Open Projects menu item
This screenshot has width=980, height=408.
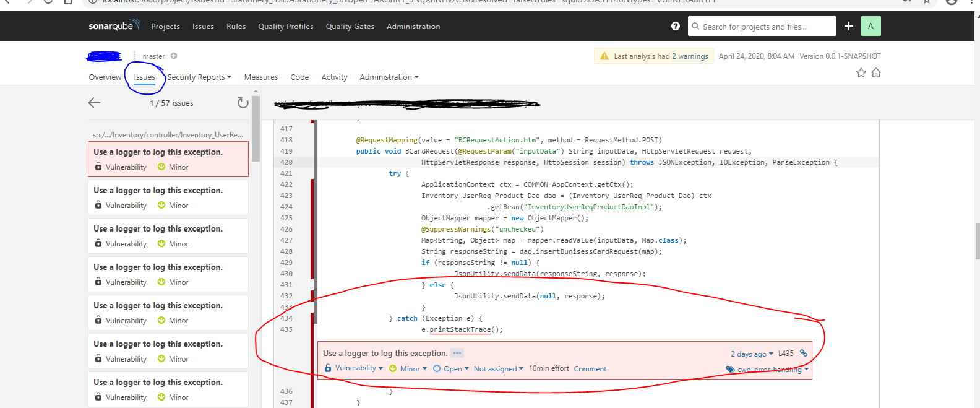coord(165,27)
